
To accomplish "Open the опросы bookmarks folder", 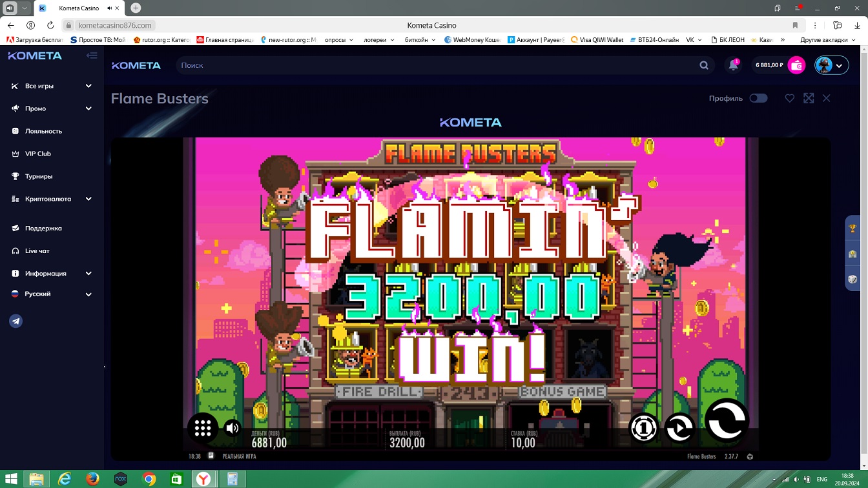I will click(x=339, y=39).
